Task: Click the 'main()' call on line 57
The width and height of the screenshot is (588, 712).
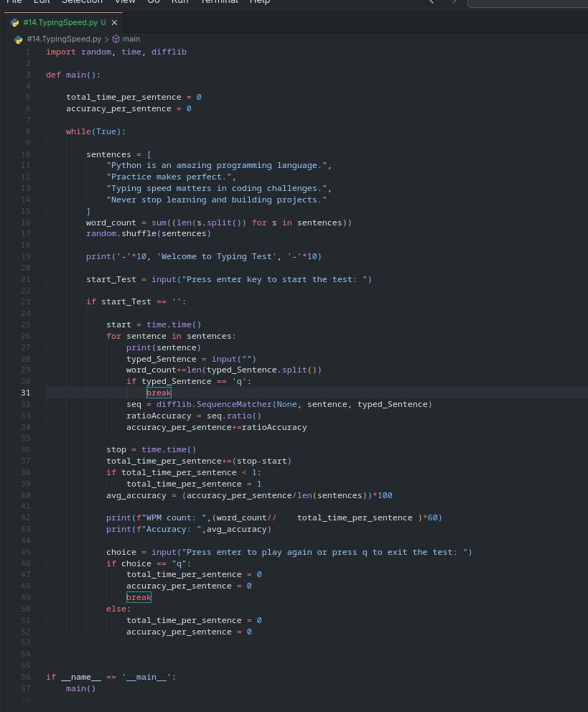Action: point(81,688)
